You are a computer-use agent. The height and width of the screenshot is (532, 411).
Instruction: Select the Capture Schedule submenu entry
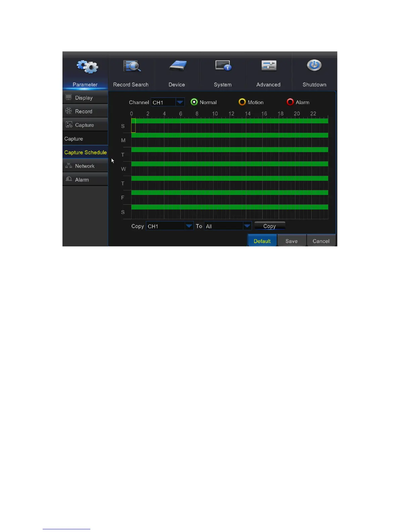[x=85, y=152]
